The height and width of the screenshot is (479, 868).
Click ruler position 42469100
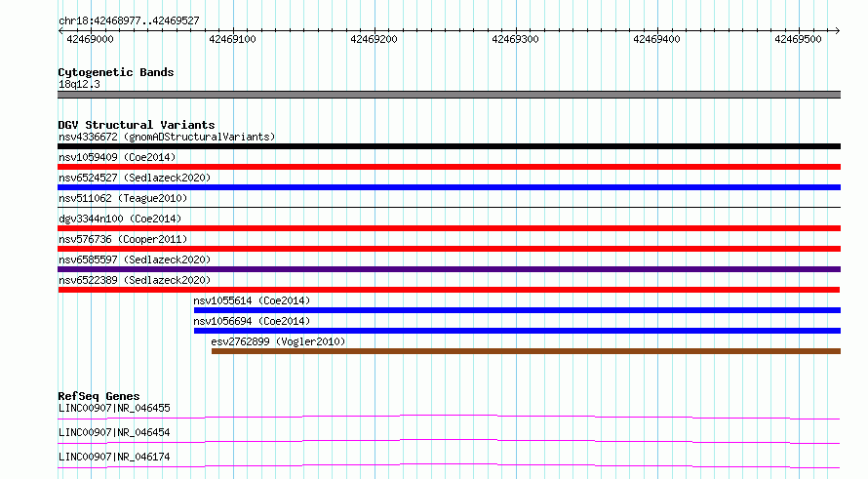click(x=232, y=39)
